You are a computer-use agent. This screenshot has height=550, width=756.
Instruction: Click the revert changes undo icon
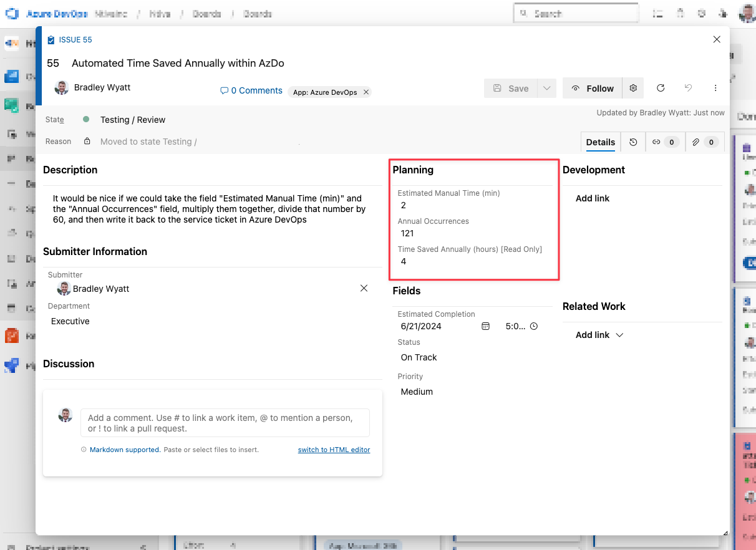click(688, 89)
